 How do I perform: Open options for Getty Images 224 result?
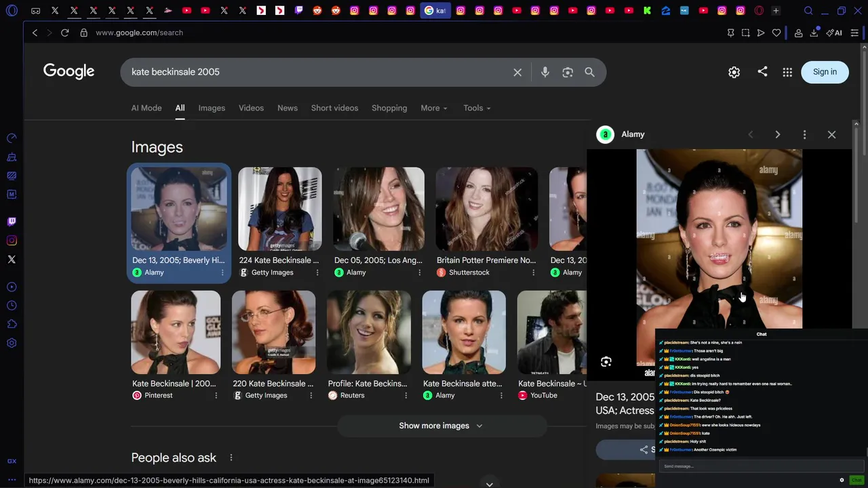tap(317, 272)
